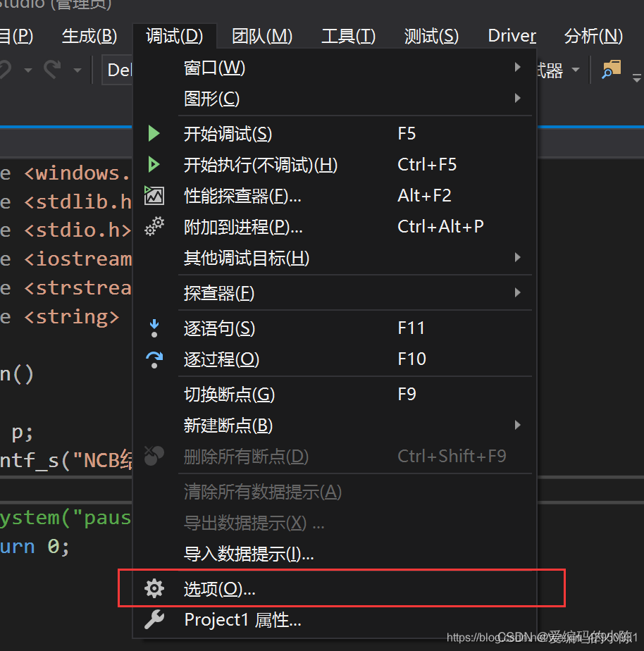This screenshot has height=651, width=644.
Task: Click the green Start Debugging arrow icon
Action: [x=154, y=133]
